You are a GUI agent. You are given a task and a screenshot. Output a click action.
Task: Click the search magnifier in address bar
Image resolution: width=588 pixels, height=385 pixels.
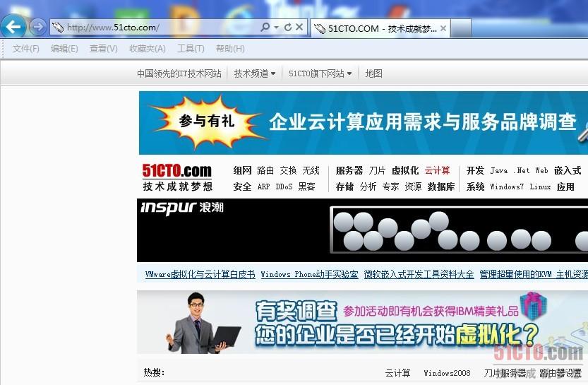265,27
